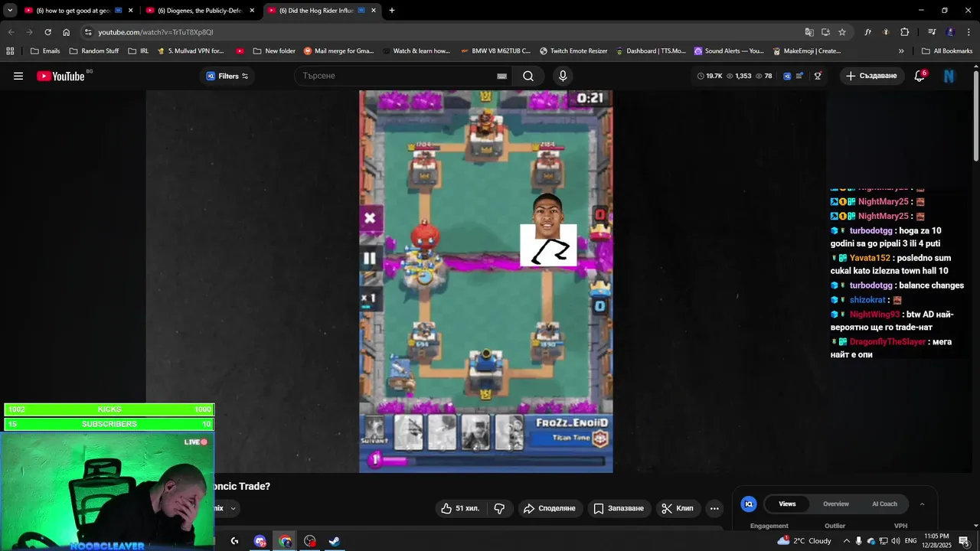This screenshot has width=980, height=551.
Task: Open YouTube notifications bell
Action: [x=920, y=76]
